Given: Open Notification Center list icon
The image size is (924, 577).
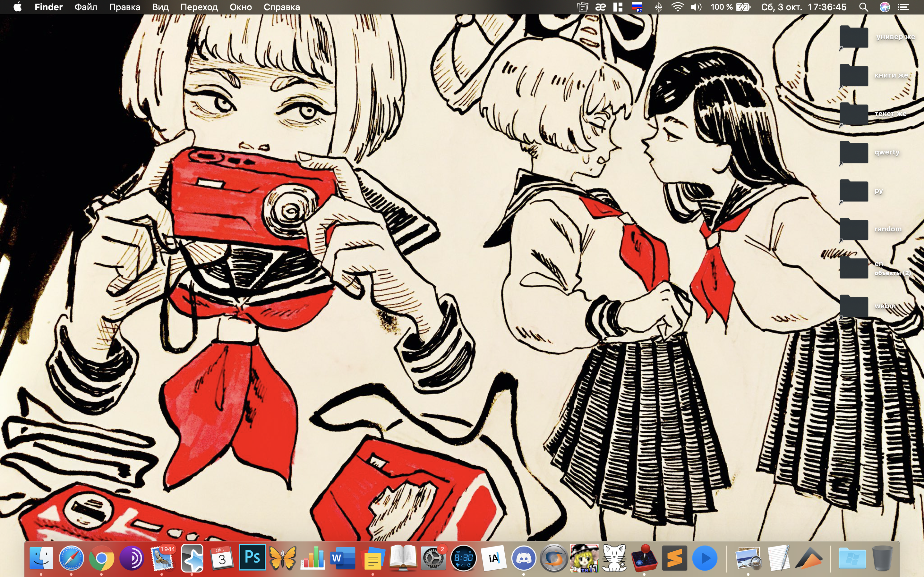Looking at the screenshot, I should coord(903,7).
